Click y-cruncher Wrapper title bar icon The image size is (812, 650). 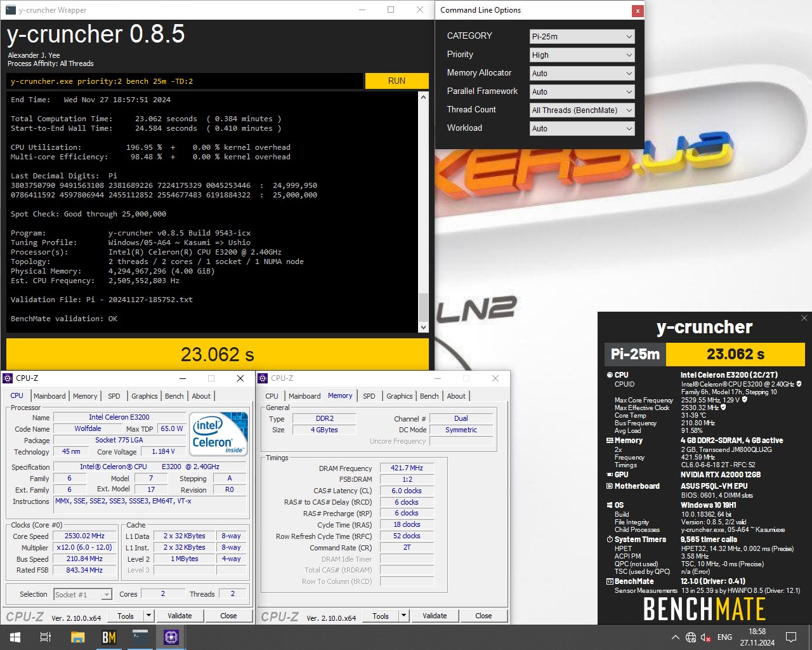point(10,10)
